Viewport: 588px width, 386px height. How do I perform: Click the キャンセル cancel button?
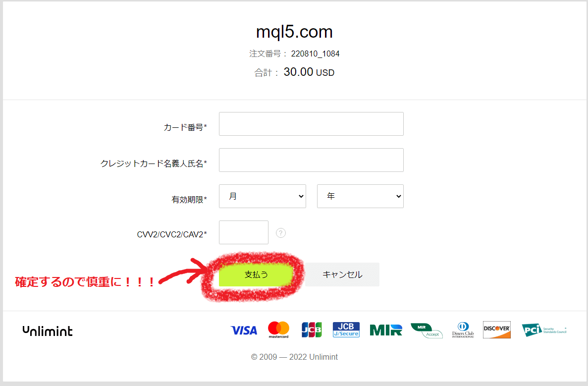342,275
